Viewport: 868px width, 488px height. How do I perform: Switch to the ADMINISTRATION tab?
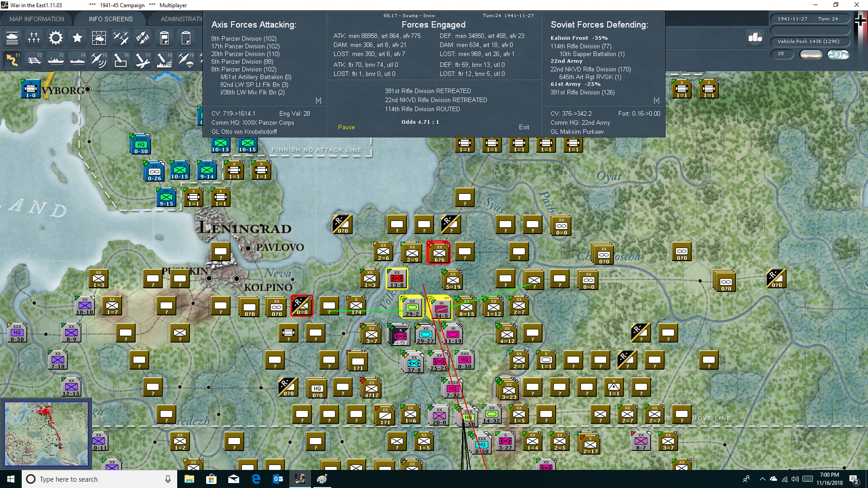pos(182,19)
